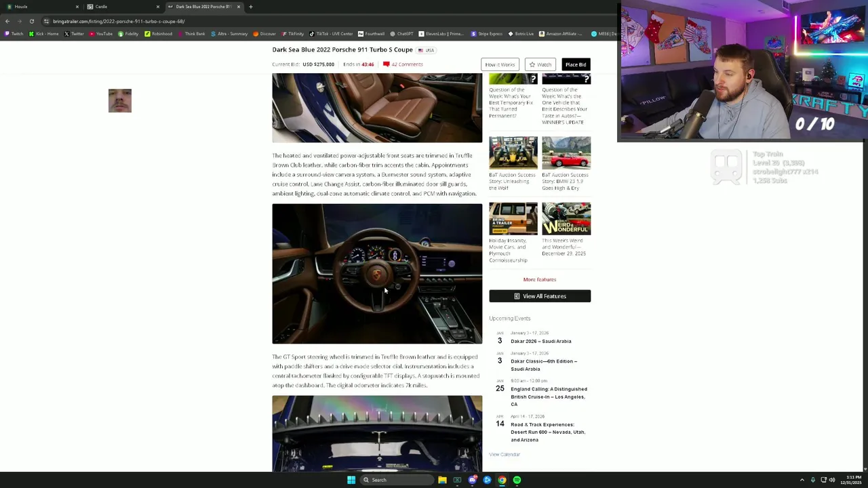Open the Altra - Summary bookmark
868x488 pixels.
(229, 34)
